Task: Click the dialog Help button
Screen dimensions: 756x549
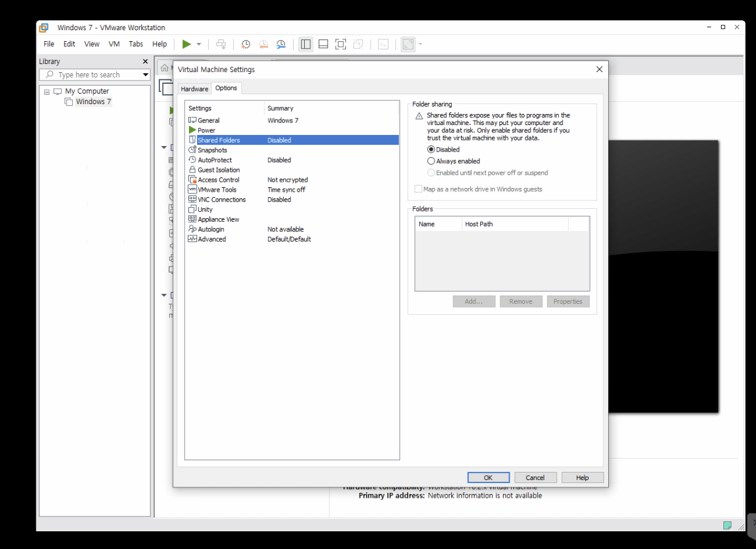Action: (582, 478)
